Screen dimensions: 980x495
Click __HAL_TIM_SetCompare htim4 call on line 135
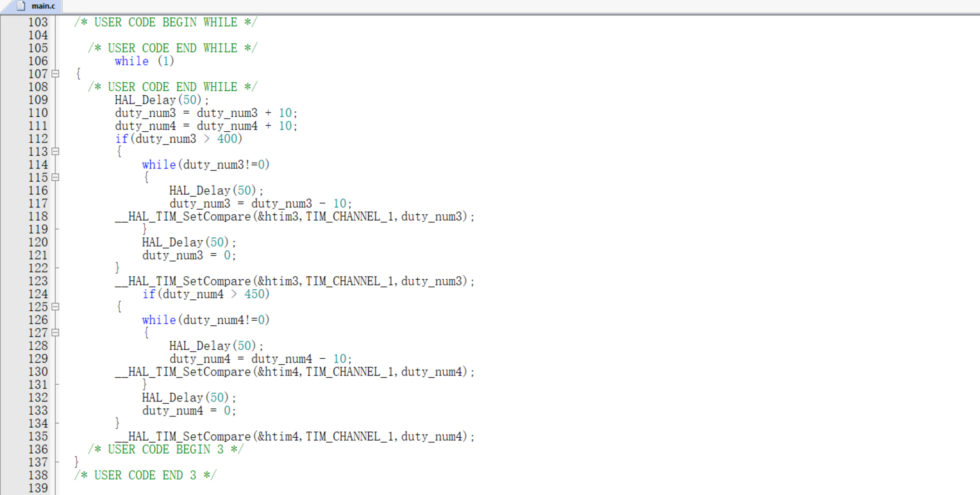(295, 436)
